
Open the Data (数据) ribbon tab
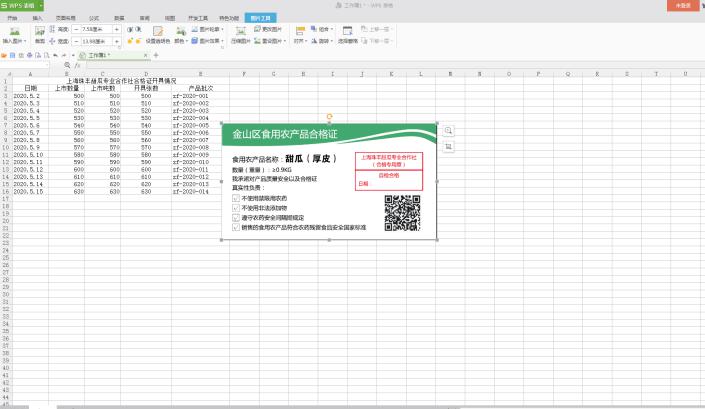pyautogui.click(x=119, y=18)
